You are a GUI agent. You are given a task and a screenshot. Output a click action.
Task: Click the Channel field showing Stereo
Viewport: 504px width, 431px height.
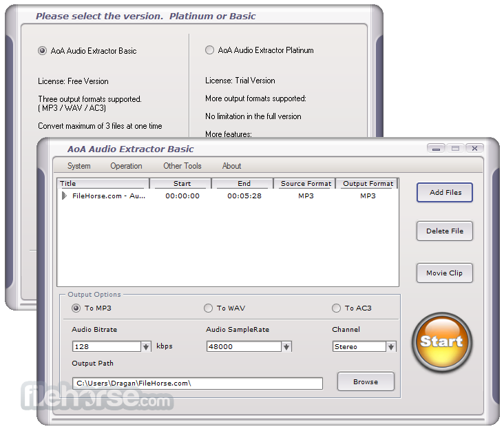[359, 347]
